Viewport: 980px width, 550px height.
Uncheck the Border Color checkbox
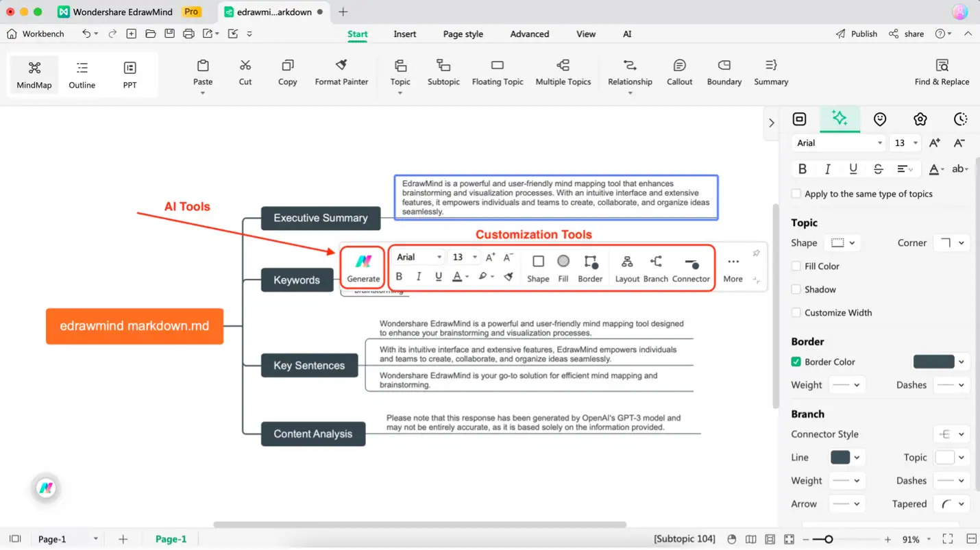pos(796,362)
